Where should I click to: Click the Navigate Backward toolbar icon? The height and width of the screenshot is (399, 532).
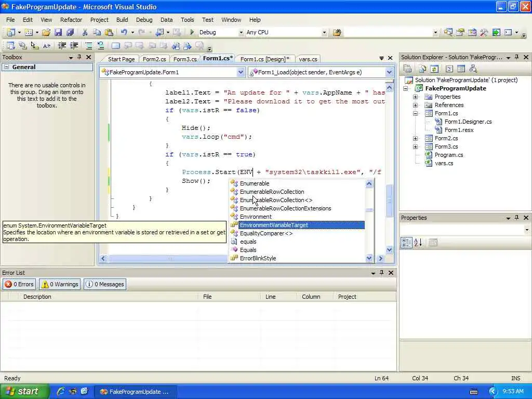[159, 32]
